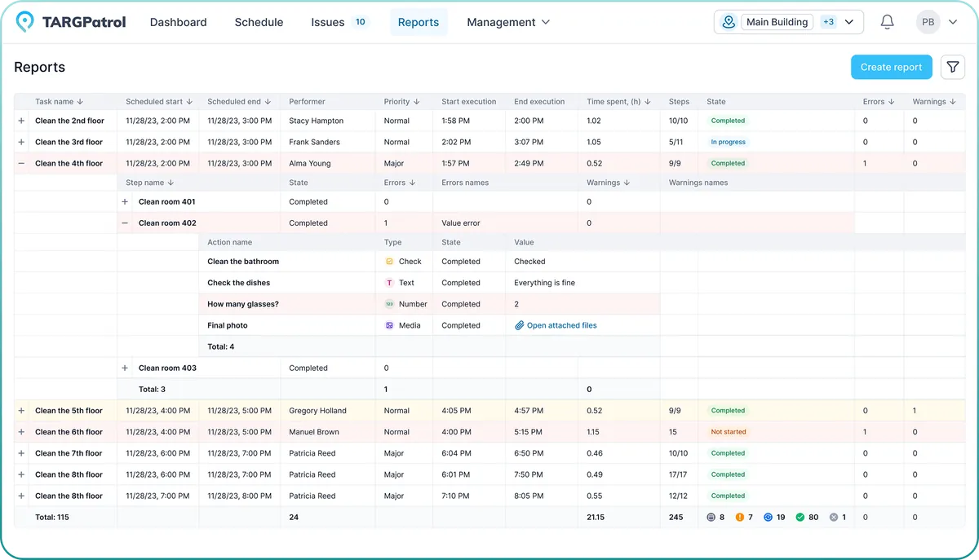Open the Issues tab

coord(327,22)
